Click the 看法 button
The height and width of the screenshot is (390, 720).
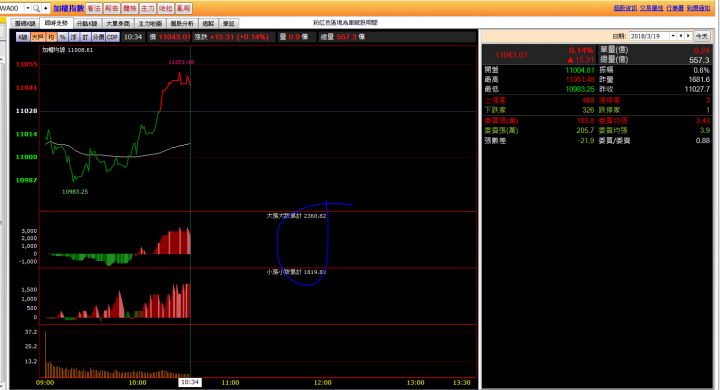click(x=94, y=8)
